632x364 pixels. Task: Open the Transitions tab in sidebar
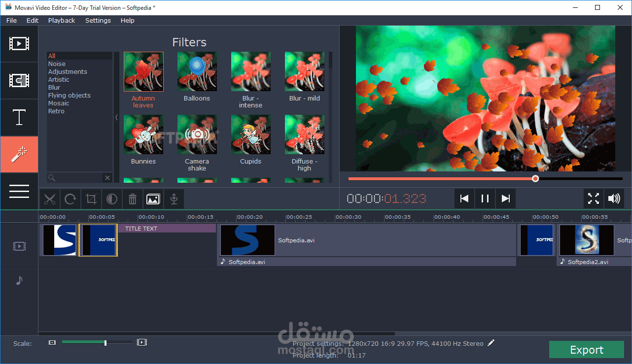click(19, 81)
